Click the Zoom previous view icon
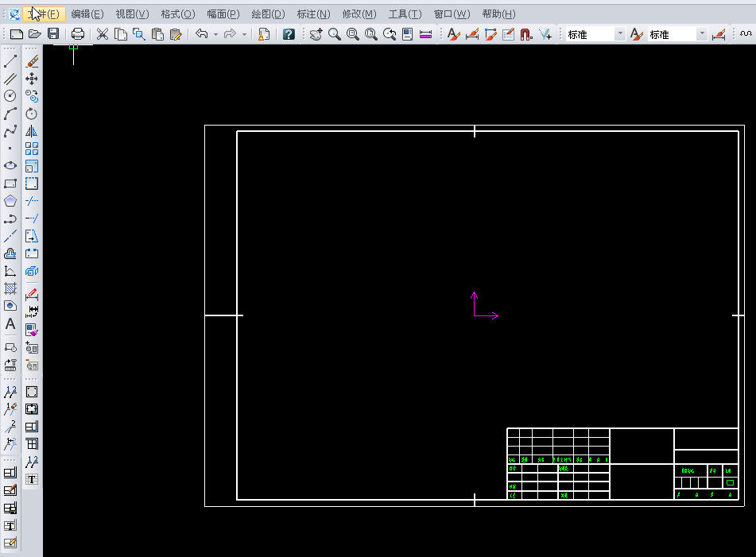This screenshot has width=756, height=557. tap(390, 33)
